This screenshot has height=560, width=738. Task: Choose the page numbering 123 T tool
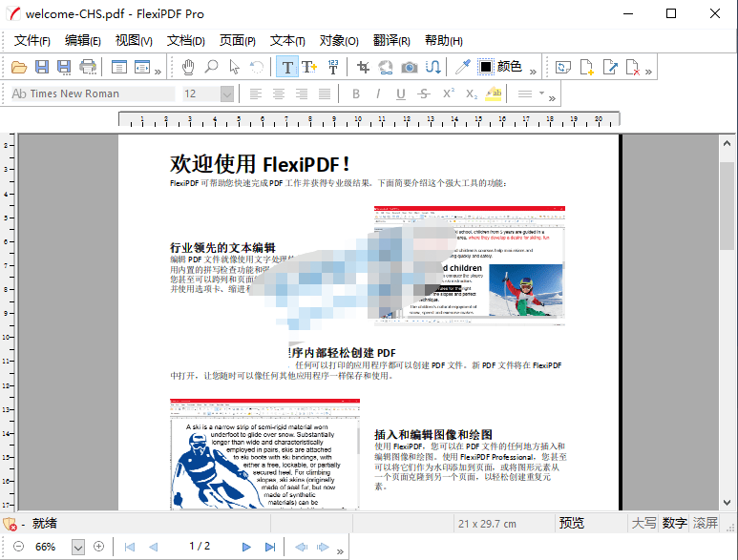[333, 67]
